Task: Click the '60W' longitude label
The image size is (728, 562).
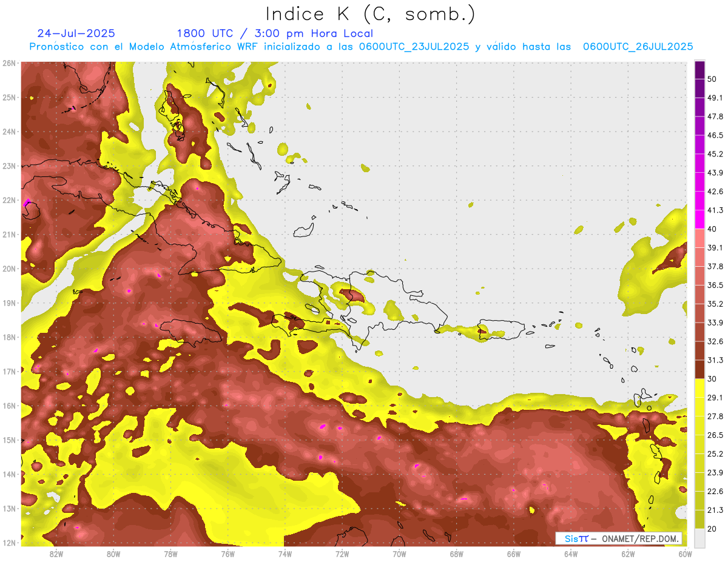Action: coord(685,554)
